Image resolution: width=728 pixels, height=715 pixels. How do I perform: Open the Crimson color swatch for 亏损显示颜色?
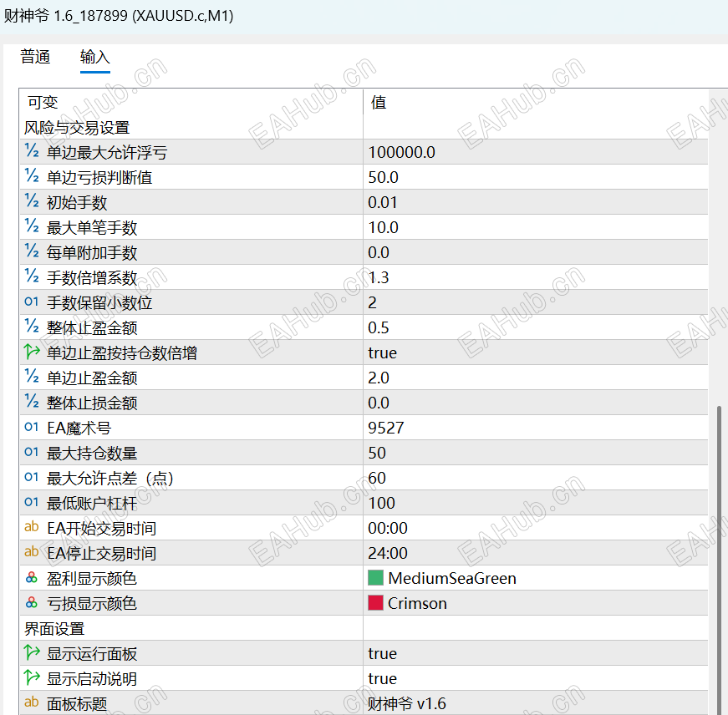click(x=375, y=603)
